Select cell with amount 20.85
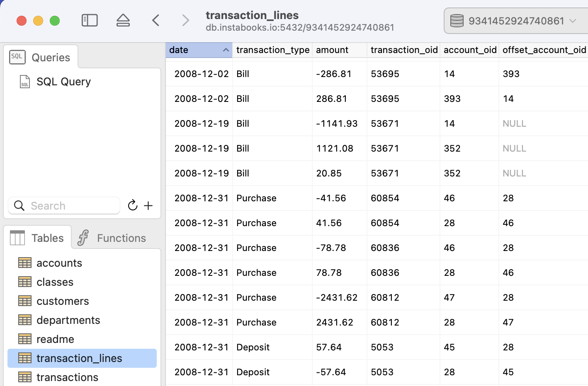This screenshot has height=386, width=588. (340, 173)
